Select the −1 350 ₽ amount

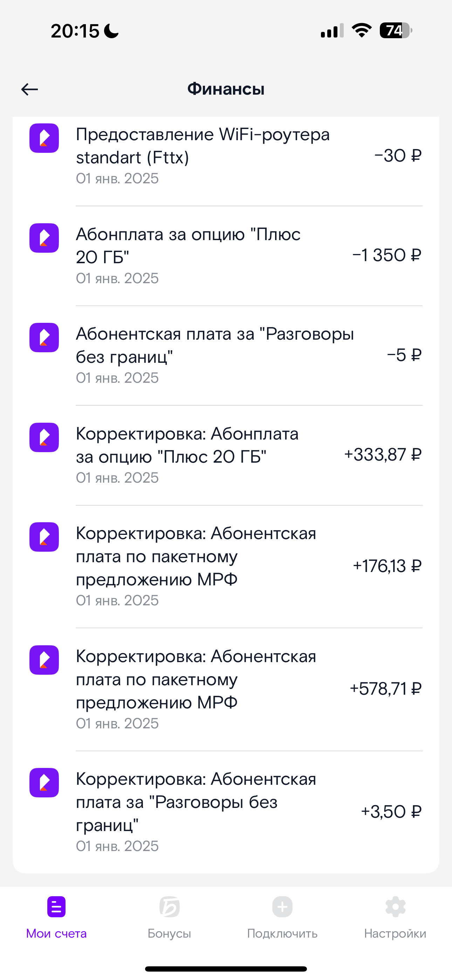[386, 255]
